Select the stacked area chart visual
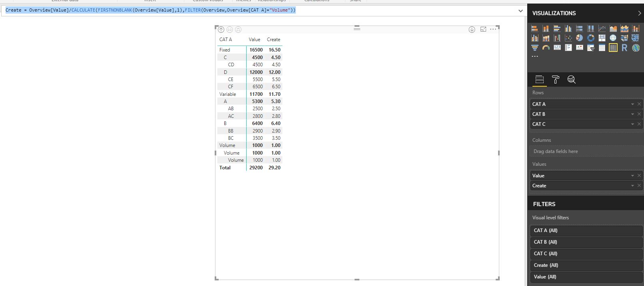Image resolution: width=644 pixels, height=286 pixels. click(x=624, y=28)
